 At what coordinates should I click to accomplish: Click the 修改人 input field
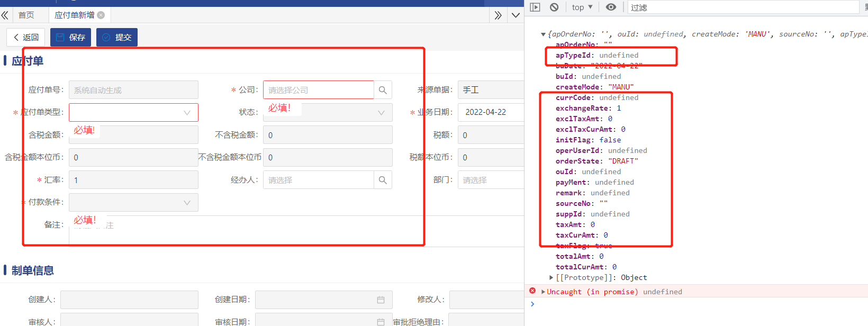tap(486, 300)
